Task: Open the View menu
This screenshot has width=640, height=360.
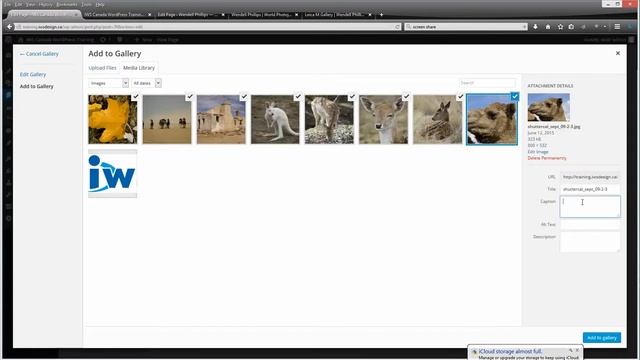Action: click(x=31, y=4)
